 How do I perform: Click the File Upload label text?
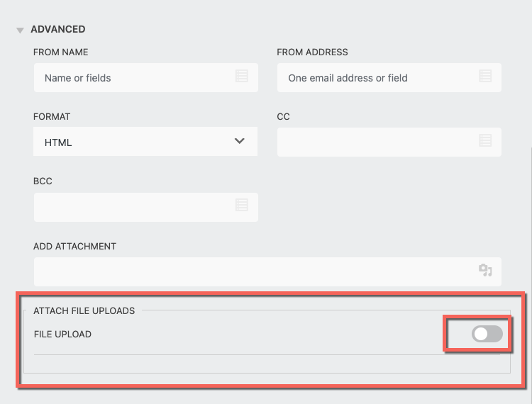click(x=62, y=334)
